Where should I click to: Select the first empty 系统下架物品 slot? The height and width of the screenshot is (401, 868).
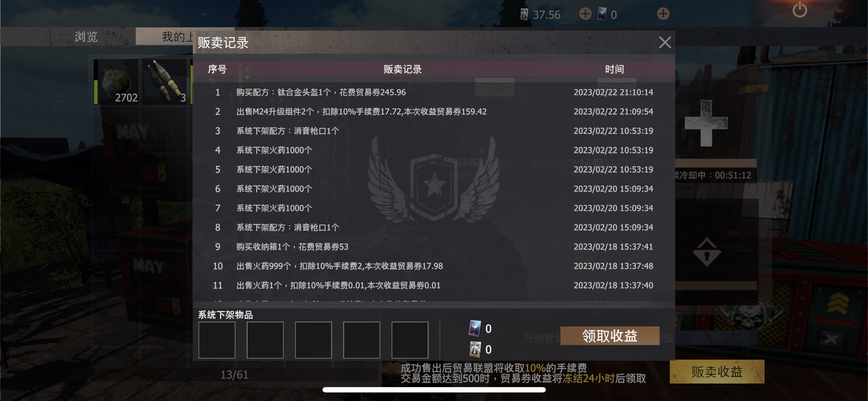(x=217, y=340)
